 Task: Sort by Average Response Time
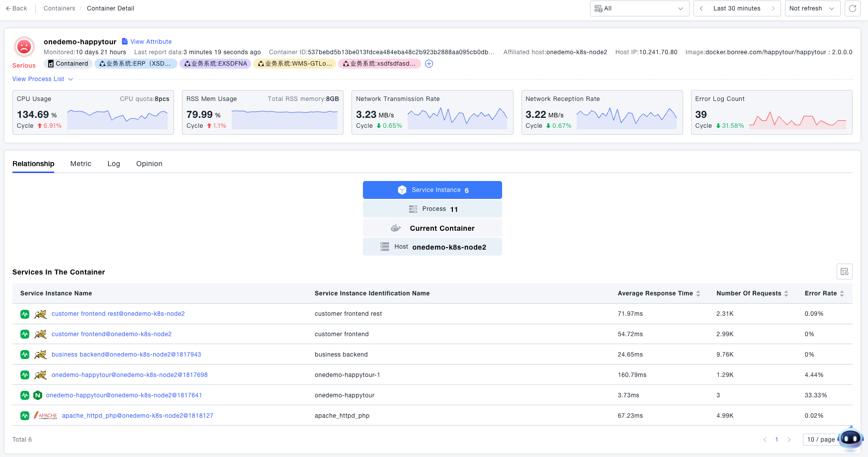coord(698,293)
